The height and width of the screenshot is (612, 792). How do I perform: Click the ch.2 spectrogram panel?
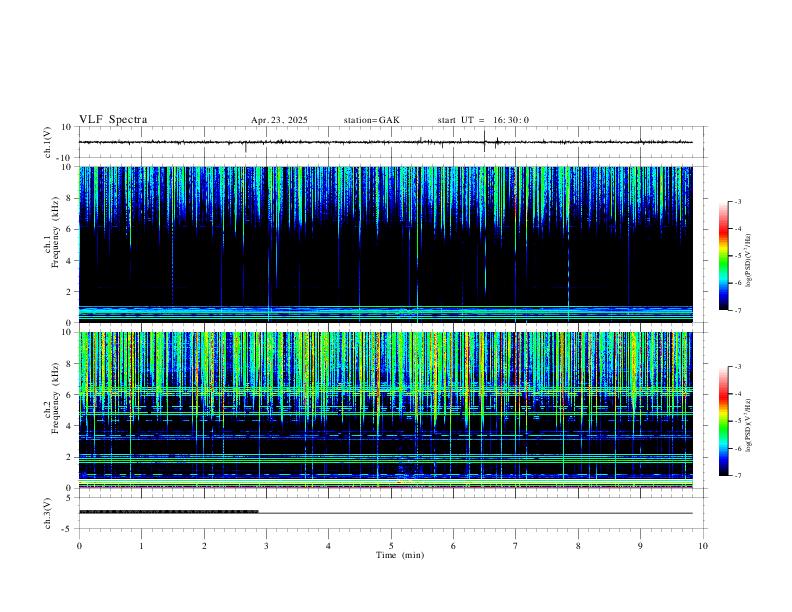coord(385,410)
